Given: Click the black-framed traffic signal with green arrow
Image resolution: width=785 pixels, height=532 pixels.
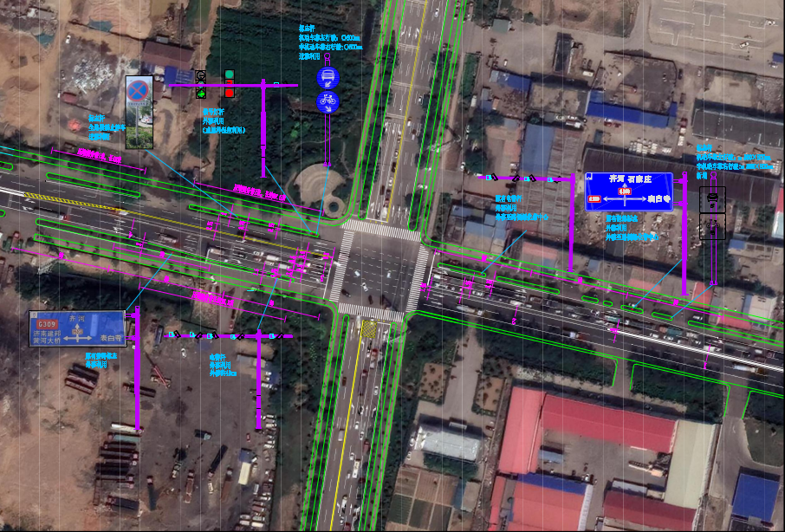Looking at the screenshot, I should pyautogui.click(x=201, y=84).
